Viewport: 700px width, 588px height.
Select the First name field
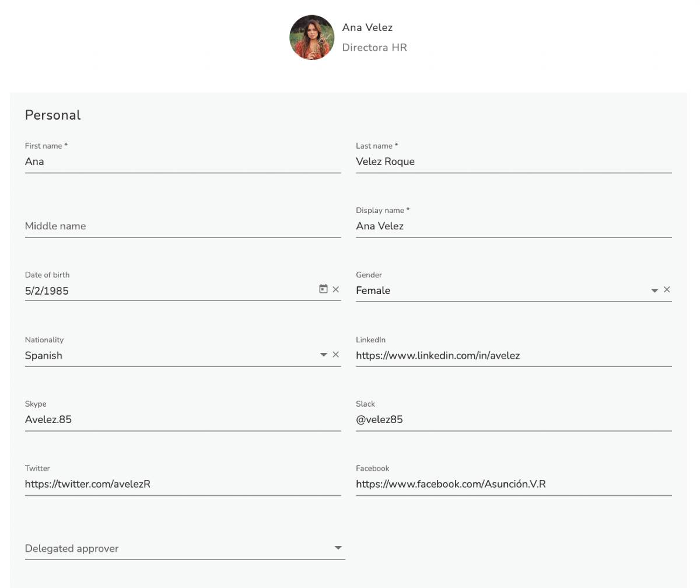point(175,162)
